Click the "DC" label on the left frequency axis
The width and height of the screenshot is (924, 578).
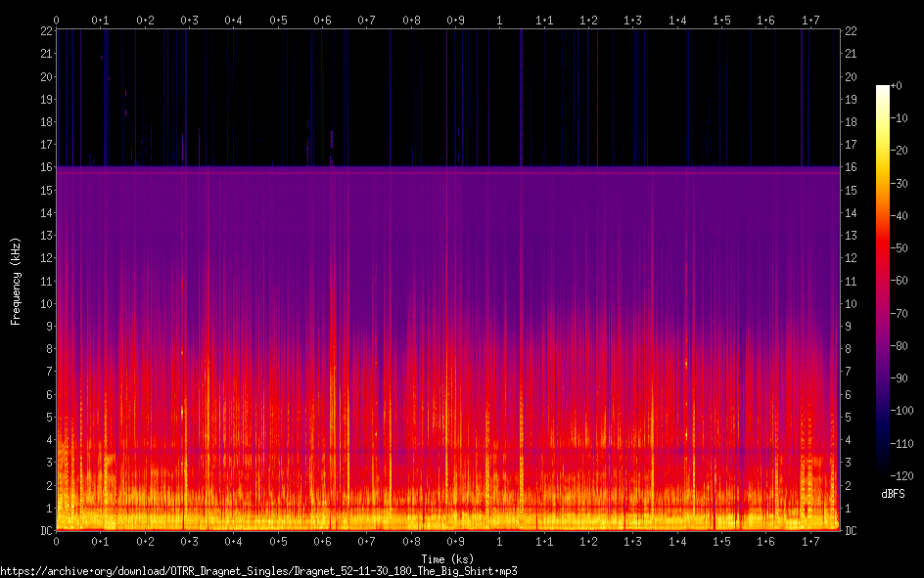(x=44, y=531)
